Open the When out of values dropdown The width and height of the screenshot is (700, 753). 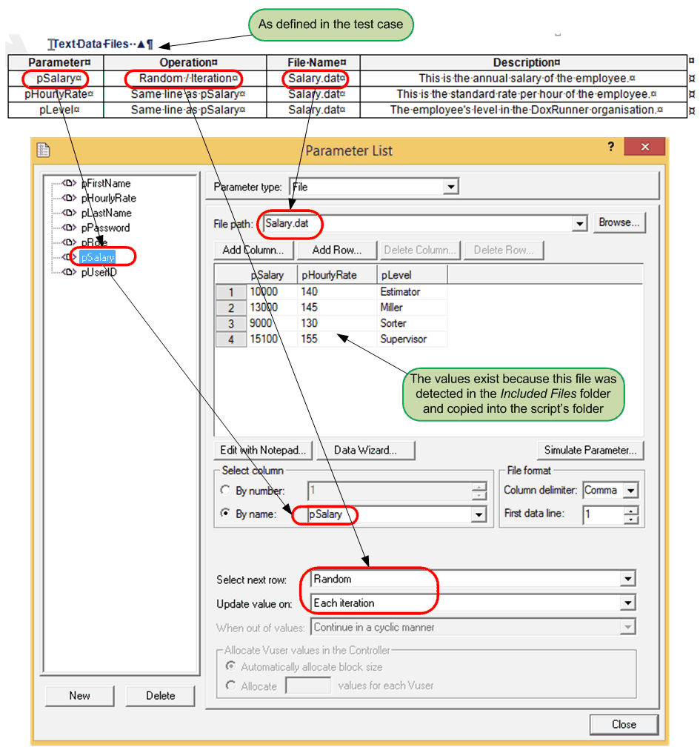(x=627, y=627)
